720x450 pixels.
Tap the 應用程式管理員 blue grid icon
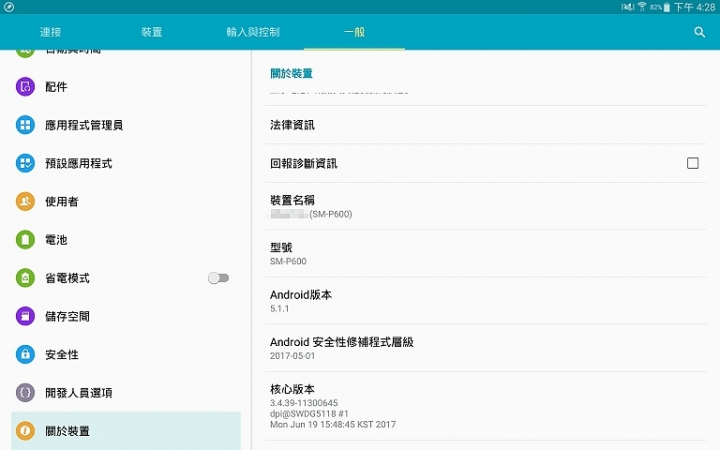coord(25,125)
